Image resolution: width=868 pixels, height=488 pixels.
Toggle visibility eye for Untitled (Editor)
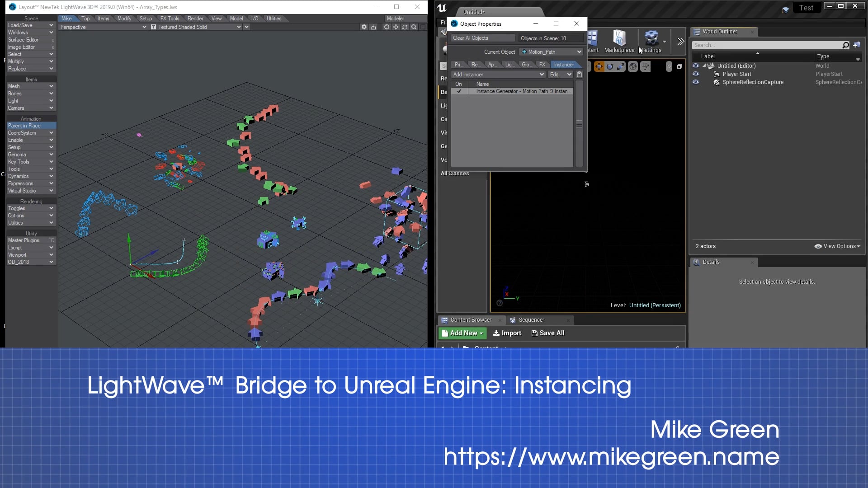pyautogui.click(x=696, y=66)
